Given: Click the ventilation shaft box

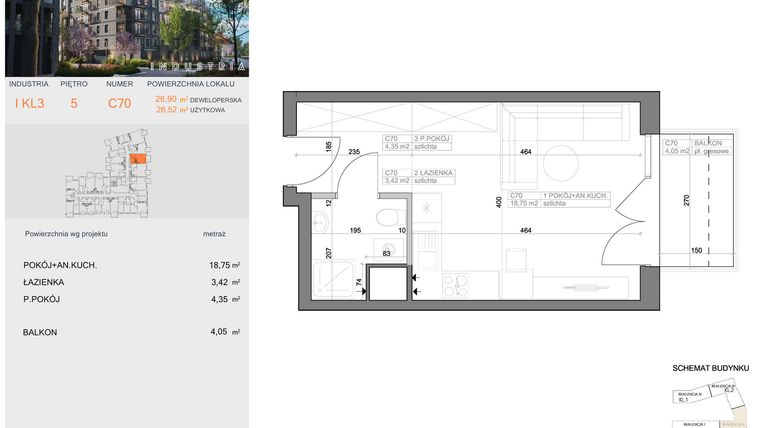Looking at the screenshot, I should click(x=388, y=283).
